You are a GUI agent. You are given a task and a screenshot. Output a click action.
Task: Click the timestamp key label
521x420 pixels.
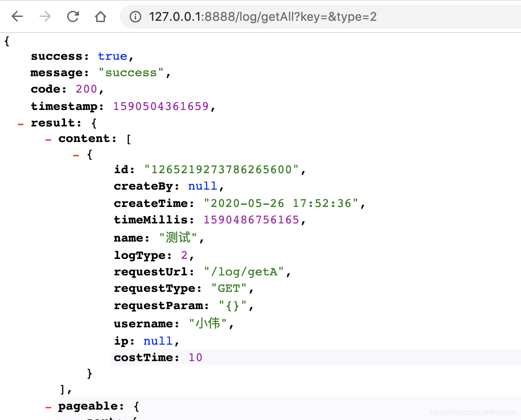tap(68, 106)
